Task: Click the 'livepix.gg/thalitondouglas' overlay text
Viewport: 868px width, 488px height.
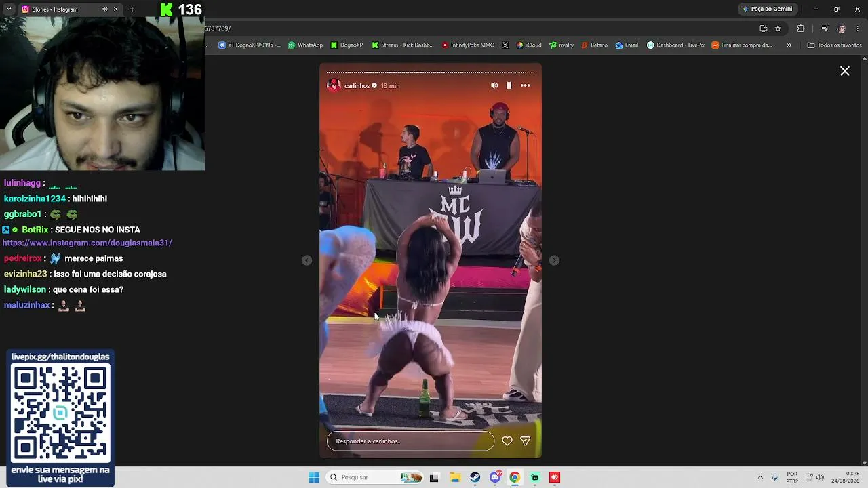Action: click(x=60, y=357)
